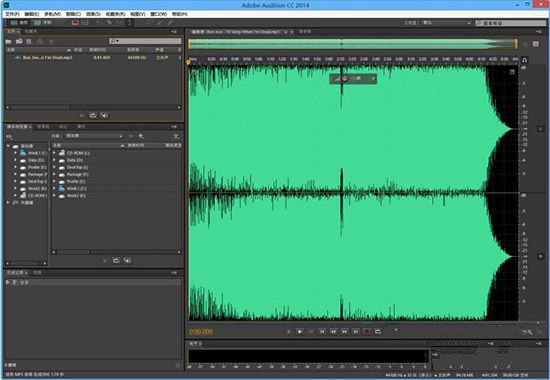Click the Import File icon in Files panel

click(19, 41)
